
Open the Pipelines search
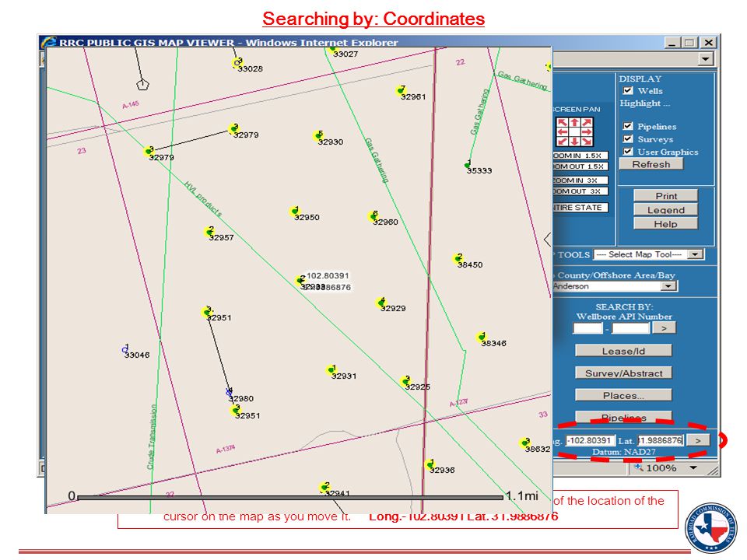point(623,417)
